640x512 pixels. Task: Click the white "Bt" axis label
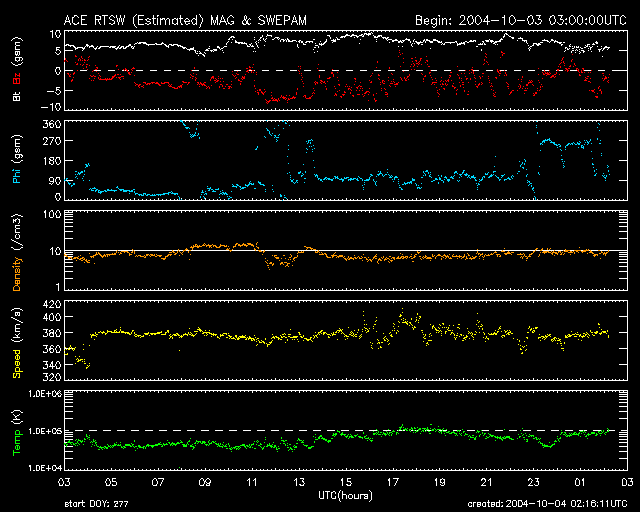[17, 96]
